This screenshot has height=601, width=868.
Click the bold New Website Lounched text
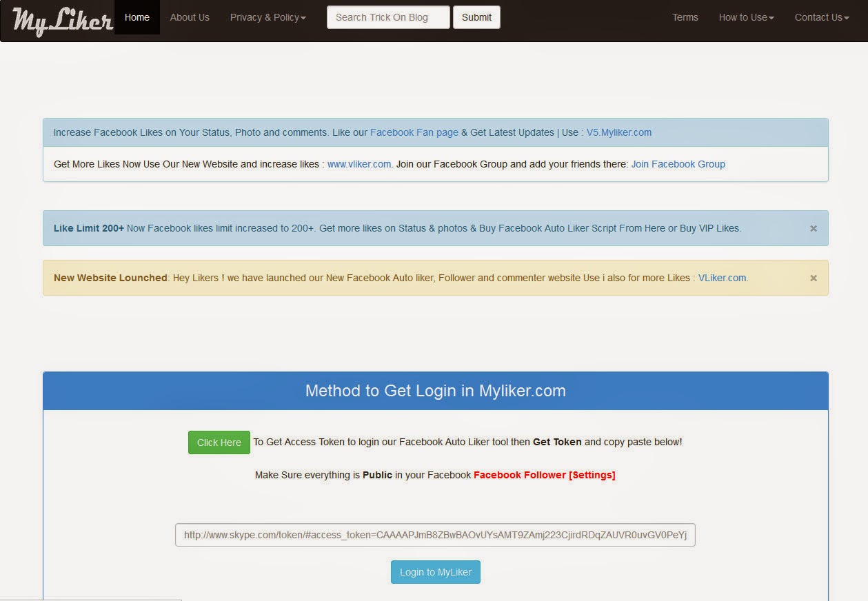[x=110, y=278]
